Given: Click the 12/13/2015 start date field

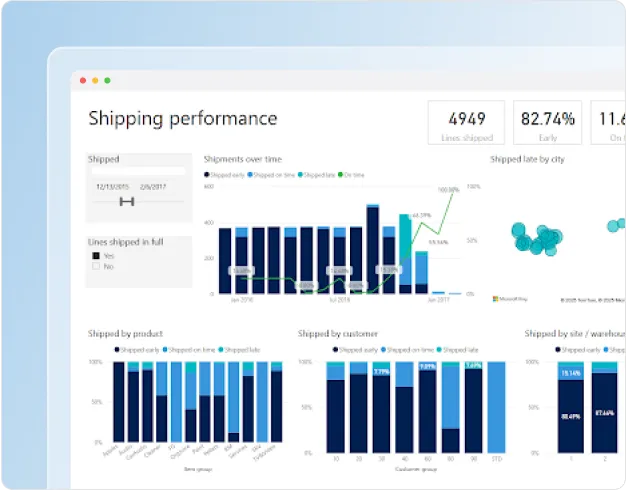Looking at the screenshot, I should point(113,187).
